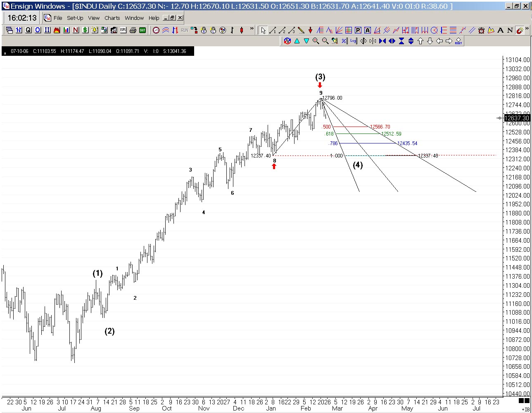The image size is (532, 413).
Task: Click the RESET chart scale button
Action: pyautogui.click(x=458, y=41)
